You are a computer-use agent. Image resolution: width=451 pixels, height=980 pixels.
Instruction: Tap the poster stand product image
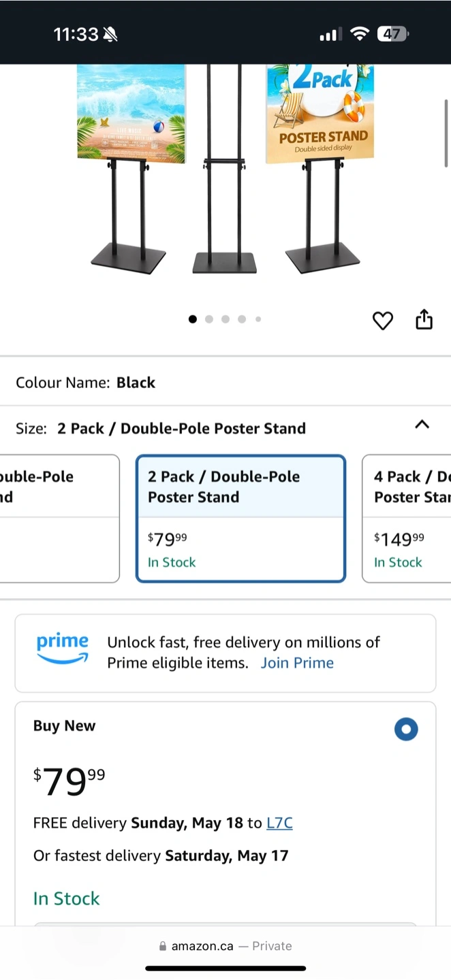(225, 170)
